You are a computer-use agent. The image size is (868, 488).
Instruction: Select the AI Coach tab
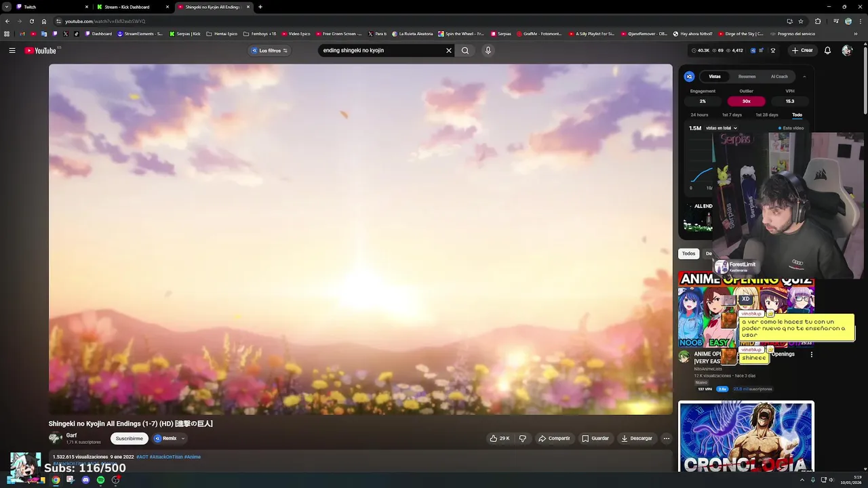[x=779, y=77]
